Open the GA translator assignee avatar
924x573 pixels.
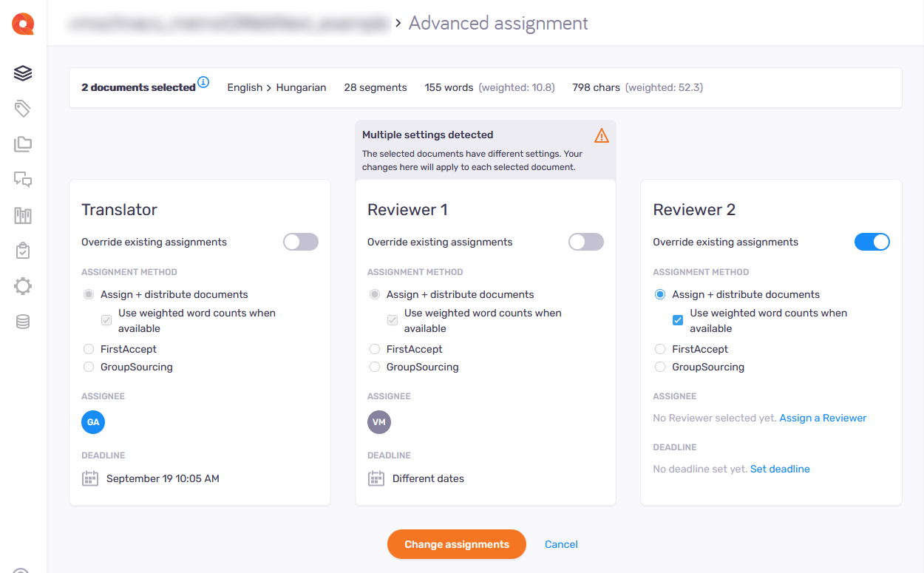pos(93,422)
